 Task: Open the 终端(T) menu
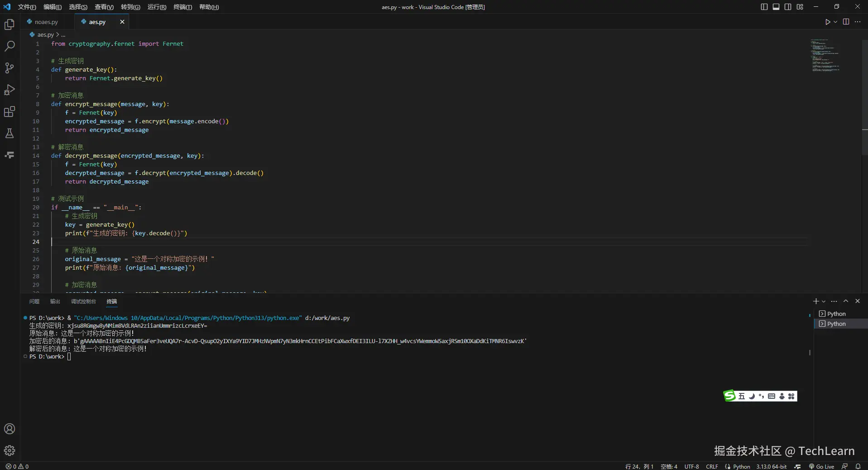pyautogui.click(x=183, y=7)
